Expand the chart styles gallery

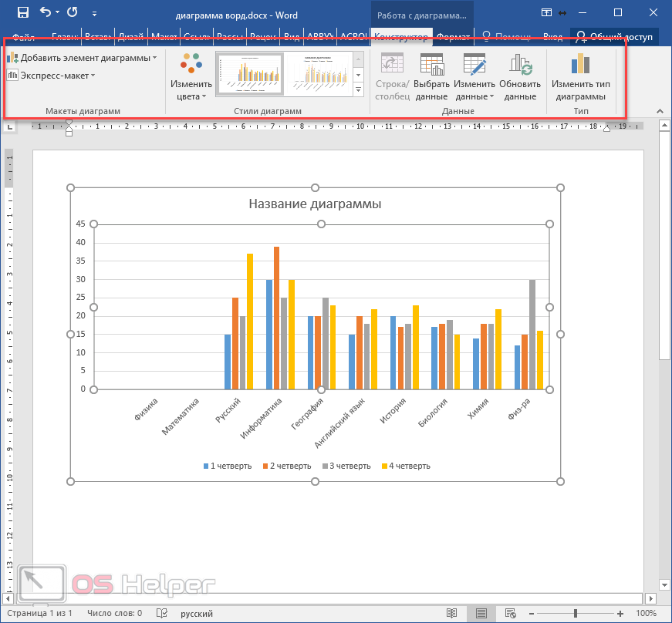pyautogui.click(x=359, y=90)
